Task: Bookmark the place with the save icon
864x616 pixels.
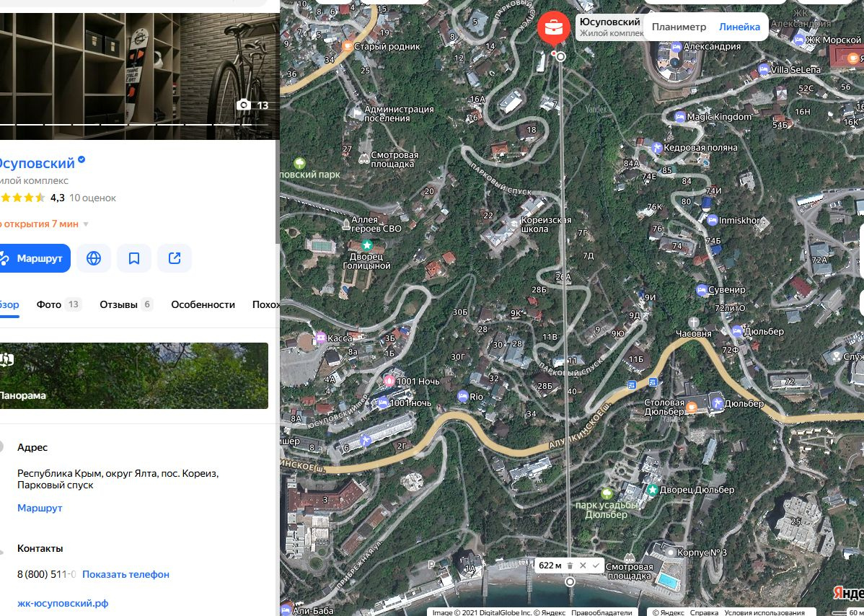Action: (x=134, y=258)
